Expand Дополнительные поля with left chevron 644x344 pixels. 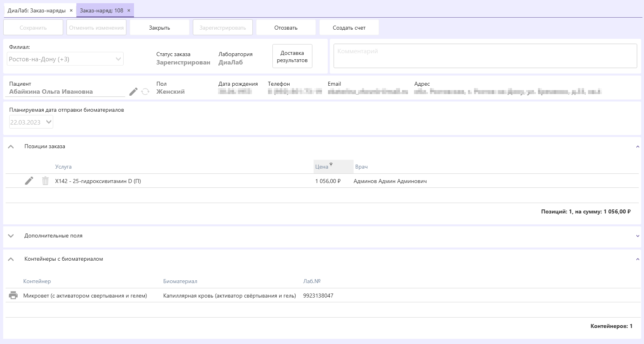[x=11, y=236]
